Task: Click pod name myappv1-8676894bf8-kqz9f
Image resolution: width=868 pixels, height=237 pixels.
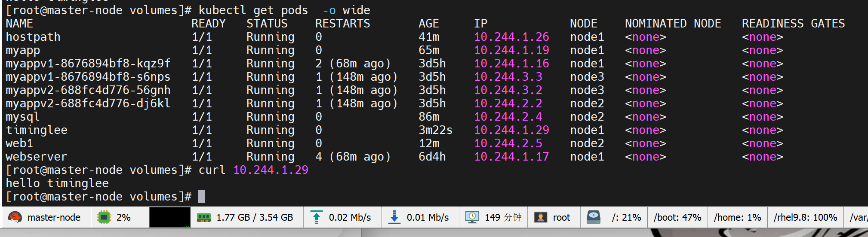Action: (88, 64)
